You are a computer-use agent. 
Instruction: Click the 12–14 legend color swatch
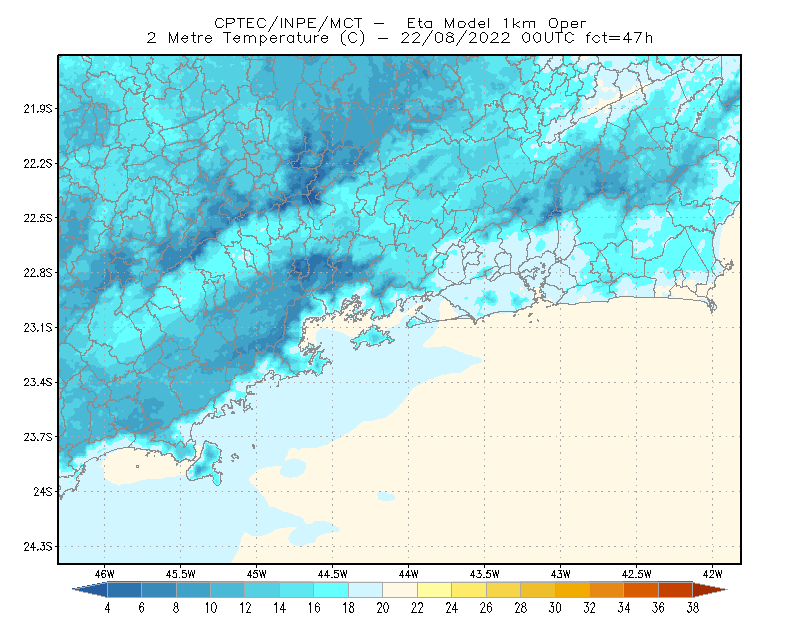click(262, 590)
